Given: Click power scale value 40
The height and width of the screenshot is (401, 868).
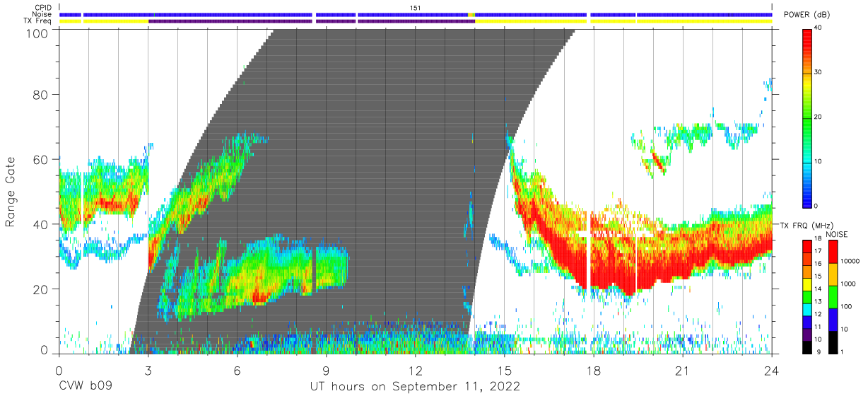Looking at the screenshot, I should [x=819, y=28].
